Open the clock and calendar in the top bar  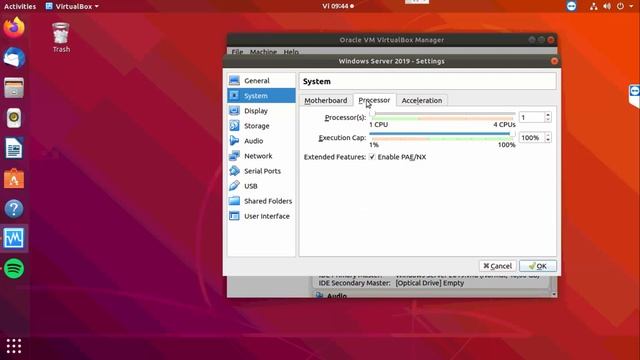[x=338, y=6]
